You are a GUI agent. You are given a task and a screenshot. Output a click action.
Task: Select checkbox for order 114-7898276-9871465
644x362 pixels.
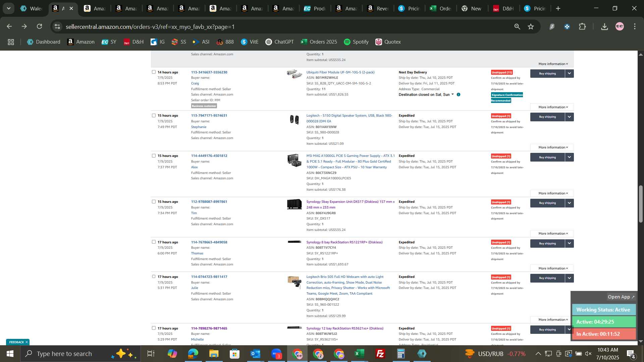tap(154, 328)
